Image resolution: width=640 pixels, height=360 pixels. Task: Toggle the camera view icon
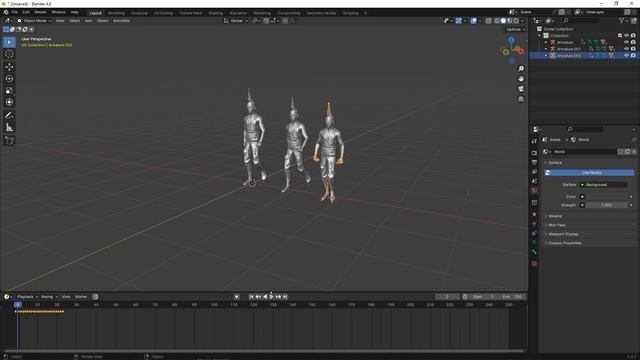tap(521, 89)
